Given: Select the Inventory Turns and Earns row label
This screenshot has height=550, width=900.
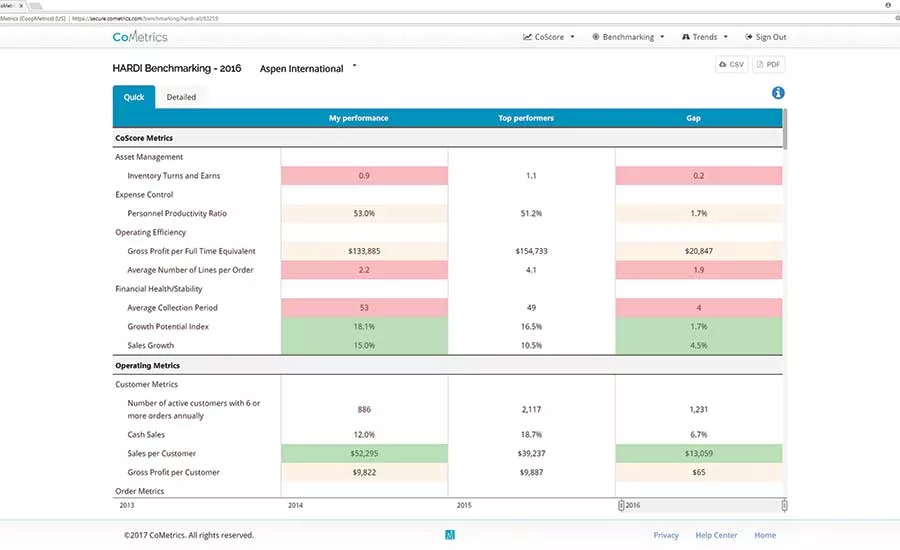Looking at the screenshot, I should tap(174, 176).
